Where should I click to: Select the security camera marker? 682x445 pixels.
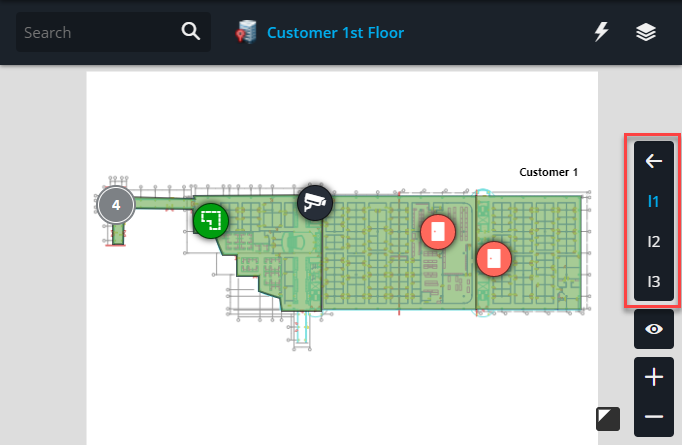(x=315, y=203)
